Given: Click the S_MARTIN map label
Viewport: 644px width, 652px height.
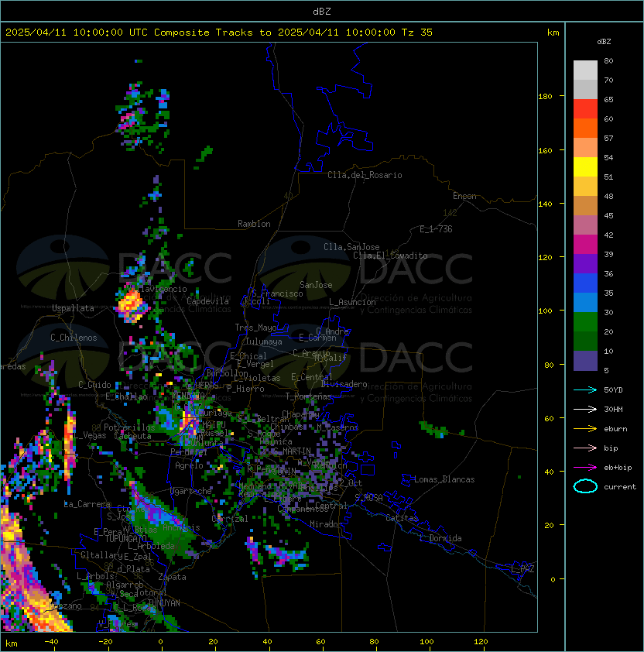Looking at the screenshot, I should tap(292, 451).
